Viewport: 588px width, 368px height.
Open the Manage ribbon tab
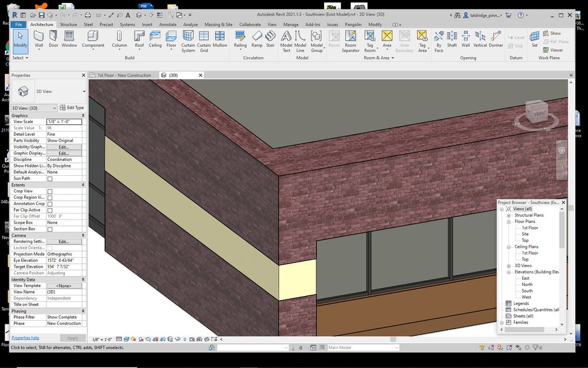click(290, 24)
